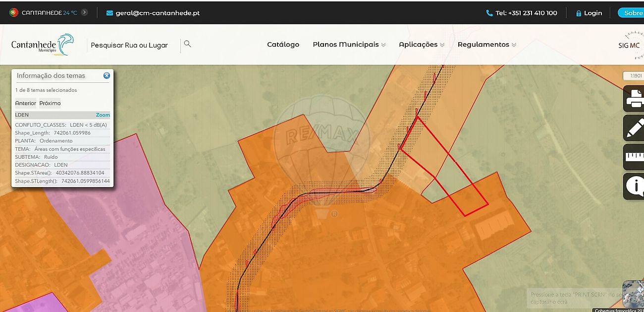Go to Anterior theme result
Image resolution: width=644 pixels, height=312 pixels.
[x=26, y=103]
